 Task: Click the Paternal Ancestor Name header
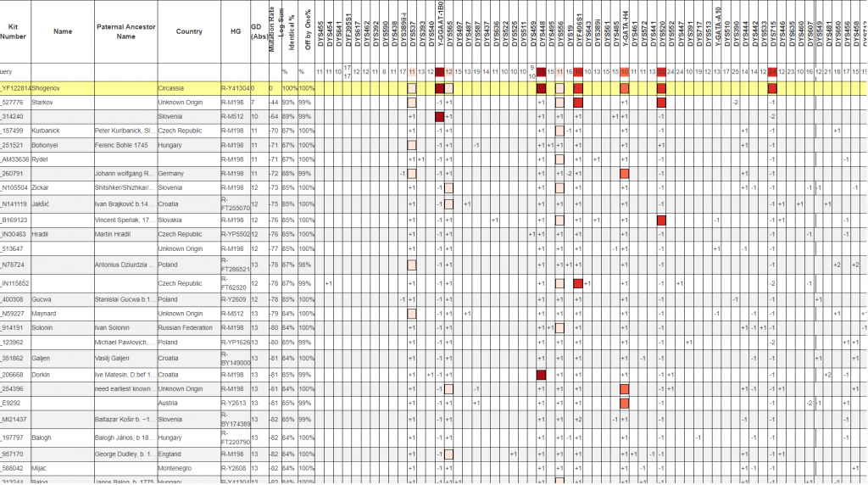(125, 31)
